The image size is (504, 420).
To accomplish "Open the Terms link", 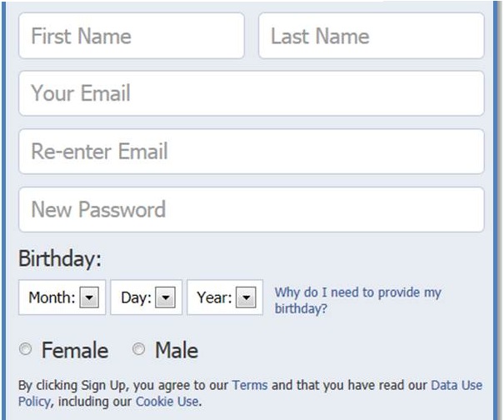I will pyautogui.click(x=250, y=385).
